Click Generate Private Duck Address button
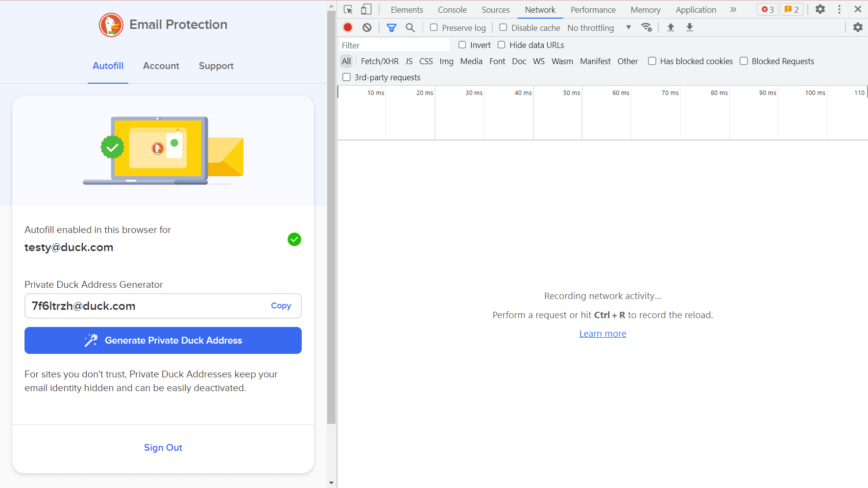This screenshot has width=868, height=488. (163, 340)
